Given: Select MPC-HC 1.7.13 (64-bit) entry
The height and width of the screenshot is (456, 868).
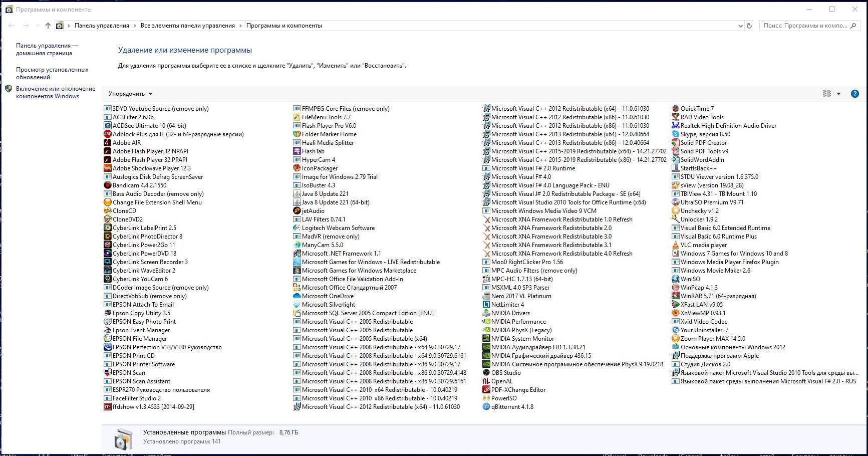Looking at the screenshot, I should click(517, 279).
